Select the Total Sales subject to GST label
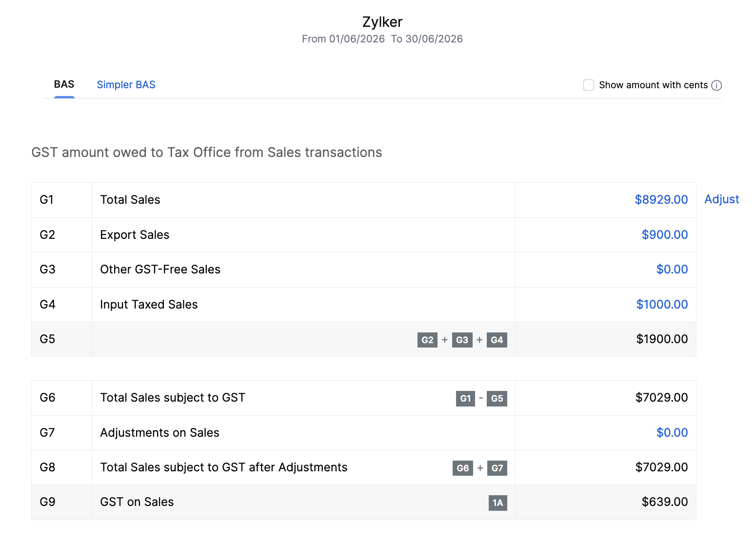This screenshot has height=542, width=756. coord(173,398)
